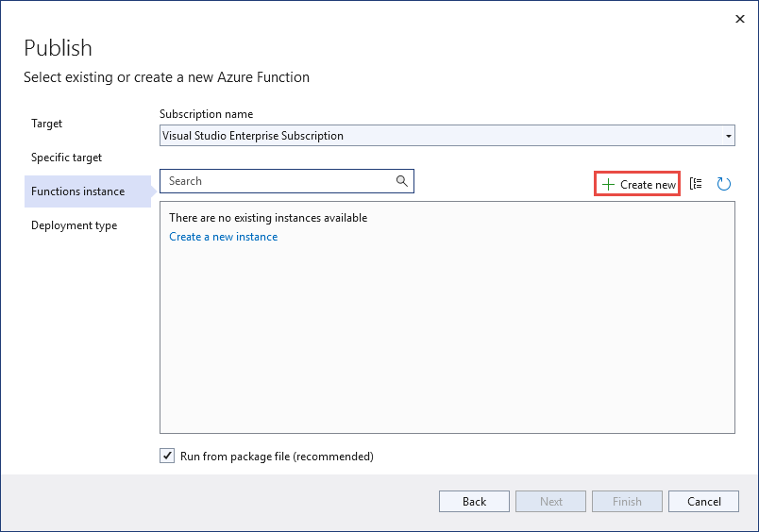Viewport: 759px width, 532px height.
Task: Click the Back button
Action: coord(474,502)
